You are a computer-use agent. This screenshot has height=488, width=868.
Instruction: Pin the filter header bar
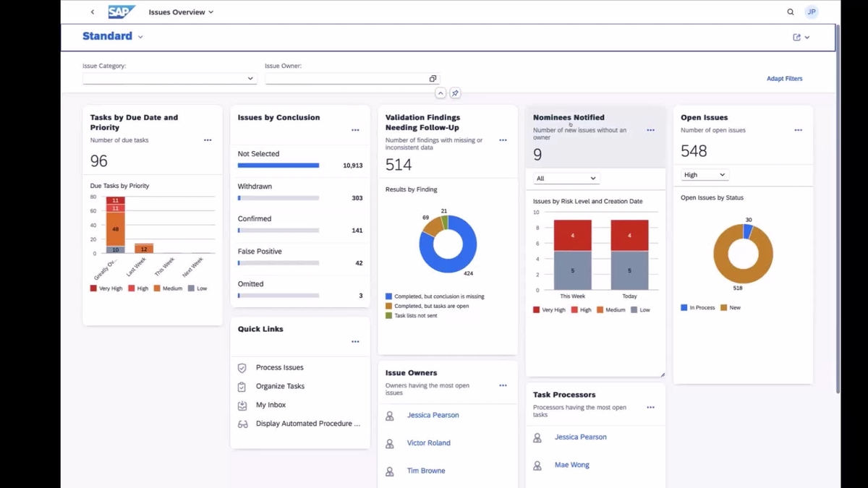coord(455,93)
